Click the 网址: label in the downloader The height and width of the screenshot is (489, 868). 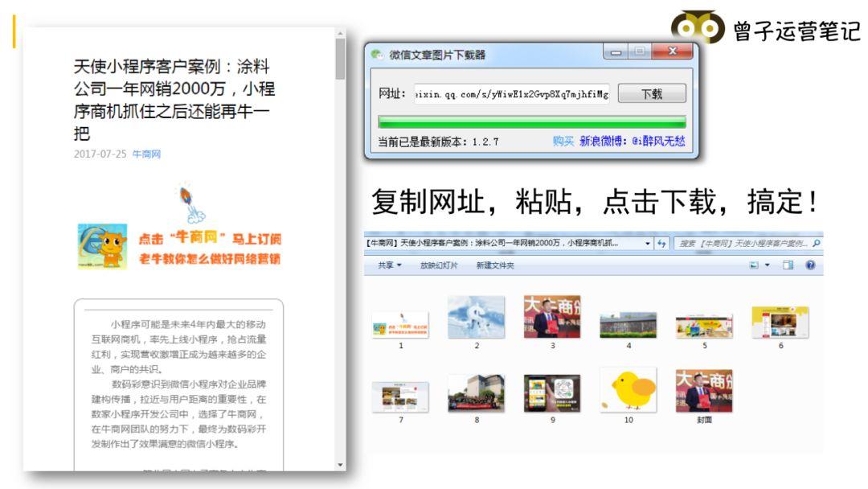(x=392, y=93)
